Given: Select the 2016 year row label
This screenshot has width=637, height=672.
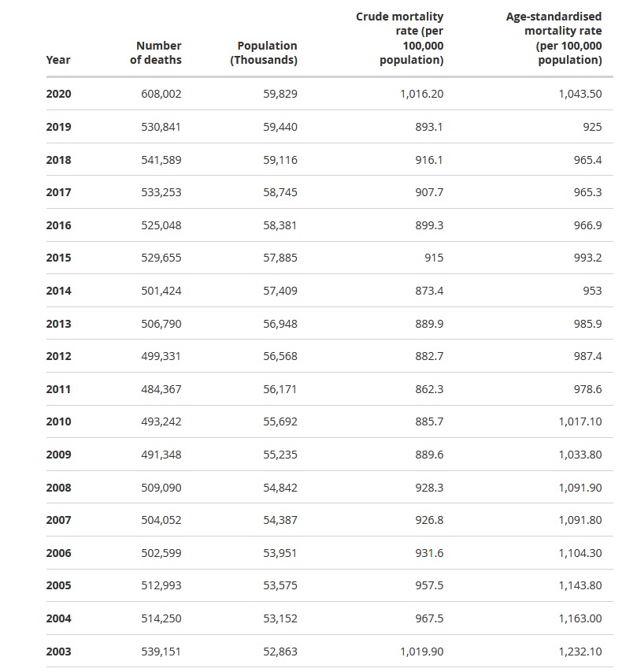Looking at the screenshot, I should coord(58,225).
